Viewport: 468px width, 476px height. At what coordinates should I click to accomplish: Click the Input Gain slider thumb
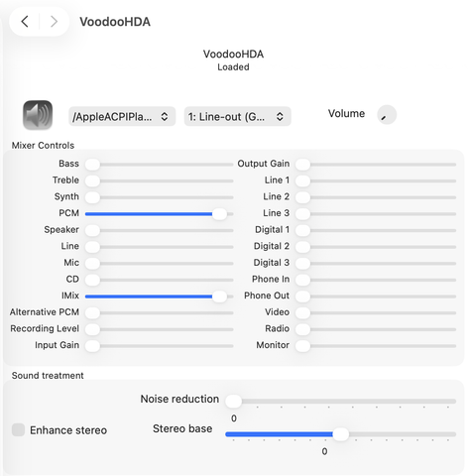92,346
